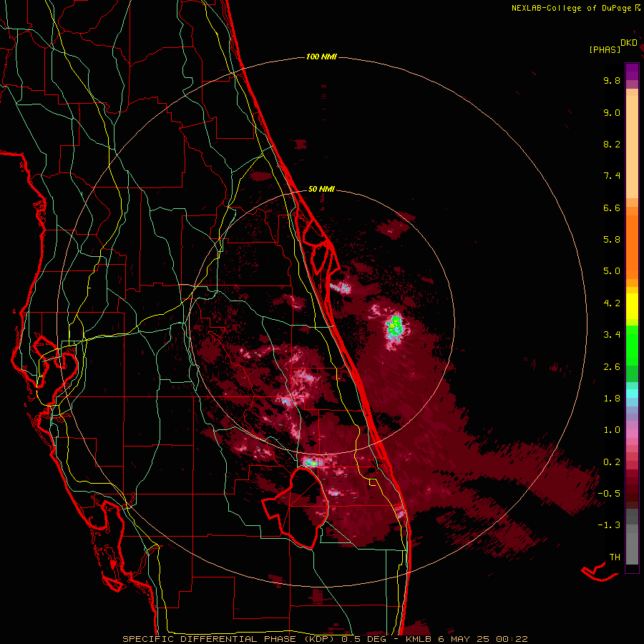Click the TH threshold legend label
This screenshot has height=644, width=644.
[615, 557]
